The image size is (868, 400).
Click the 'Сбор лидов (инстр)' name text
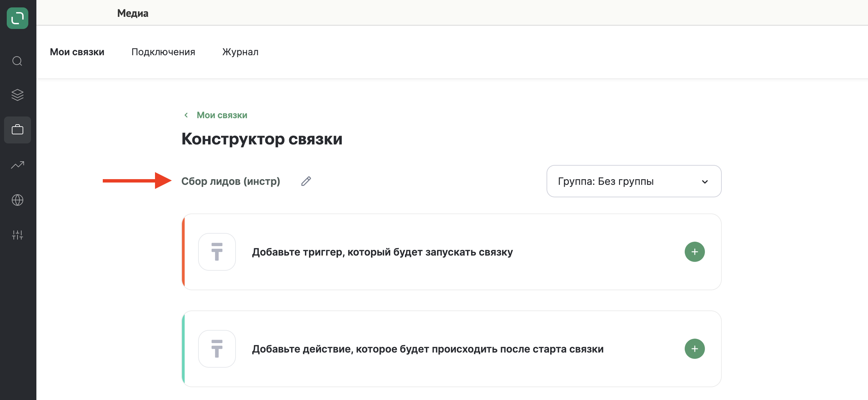(231, 181)
